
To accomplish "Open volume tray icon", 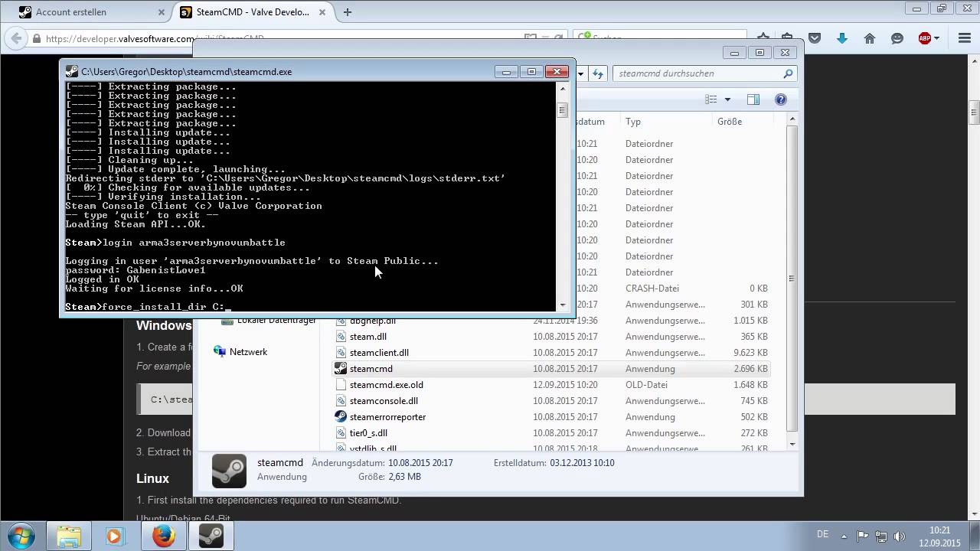I will (x=900, y=536).
